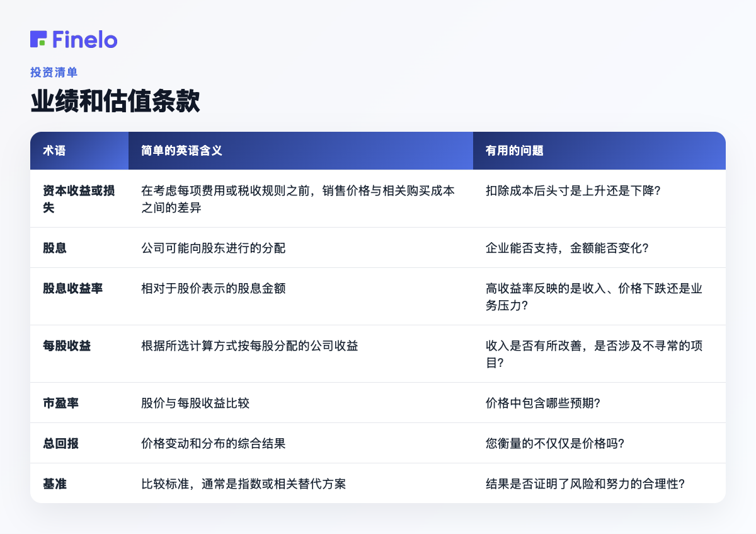Image resolution: width=756 pixels, height=534 pixels.
Task: Click the question 价格中包含哪些预期?
Action: point(542,403)
